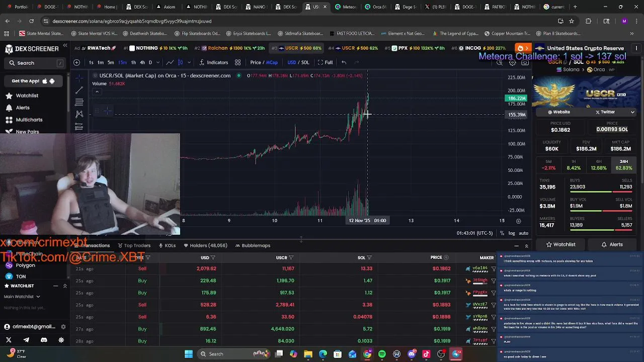Filter transactions by the USCR column
The image size is (644, 362).
(291, 258)
